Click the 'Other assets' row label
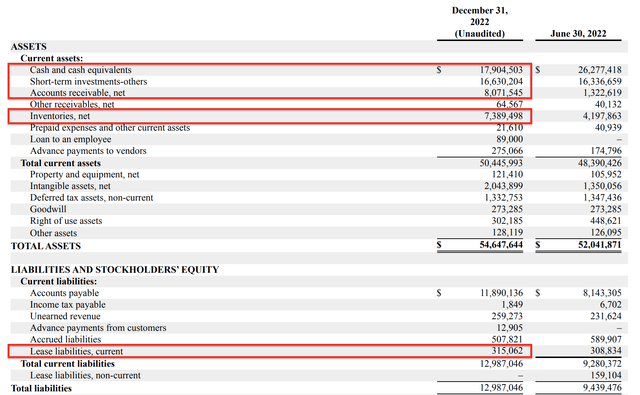The width and height of the screenshot is (640, 395). pos(53,233)
